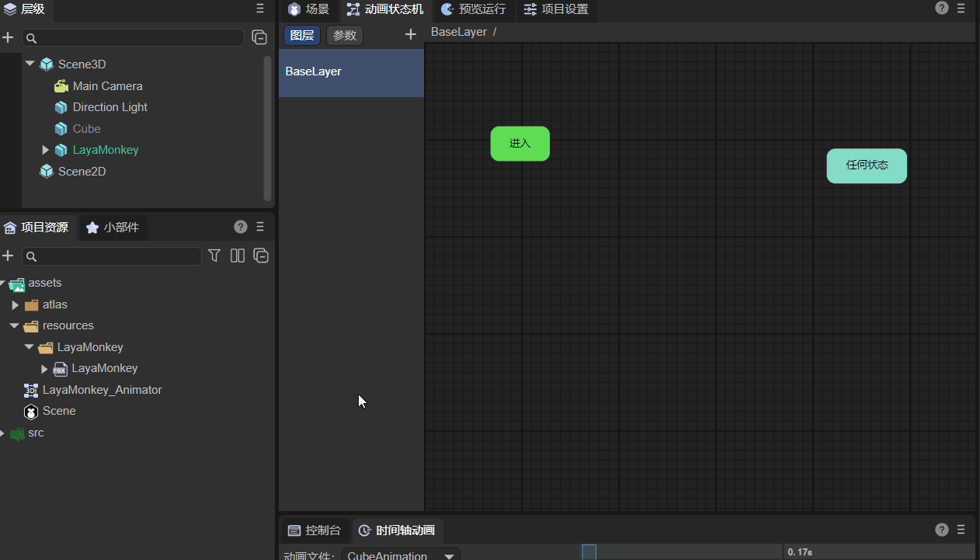Click the filter icon in project resources
Screen dimensions: 980x560
pyautogui.click(x=214, y=256)
